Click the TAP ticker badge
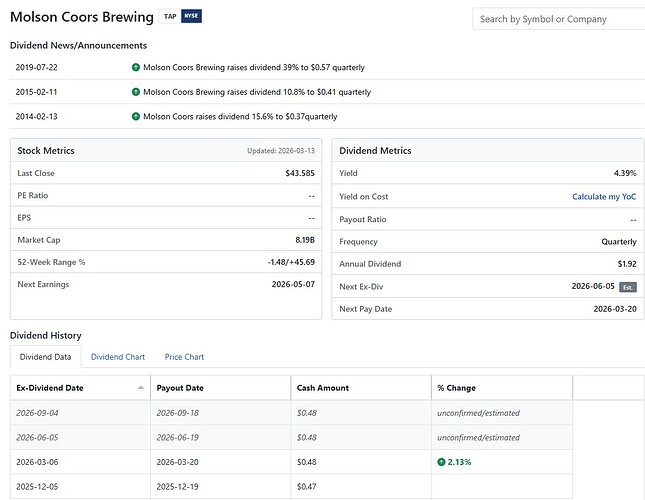Viewport: 645px width, 500px height. pos(169,17)
